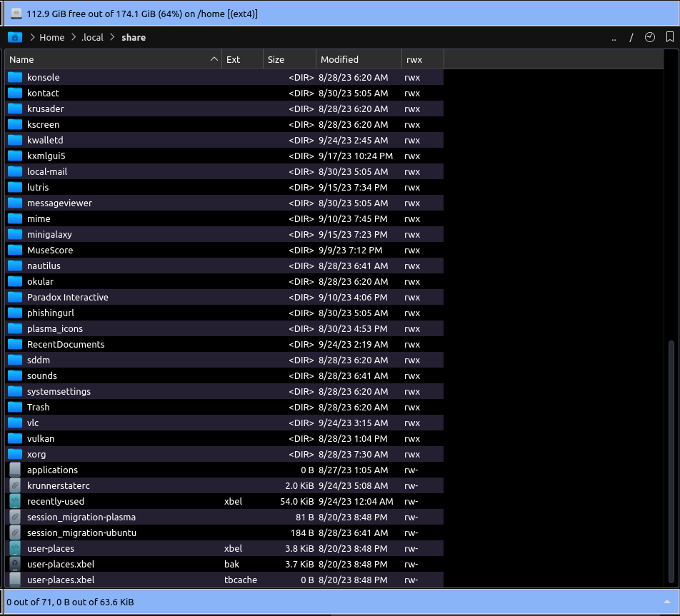The width and height of the screenshot is (680, 616).
Task: Click the '0 out of 71' status bar text
Action: [70, 602]
